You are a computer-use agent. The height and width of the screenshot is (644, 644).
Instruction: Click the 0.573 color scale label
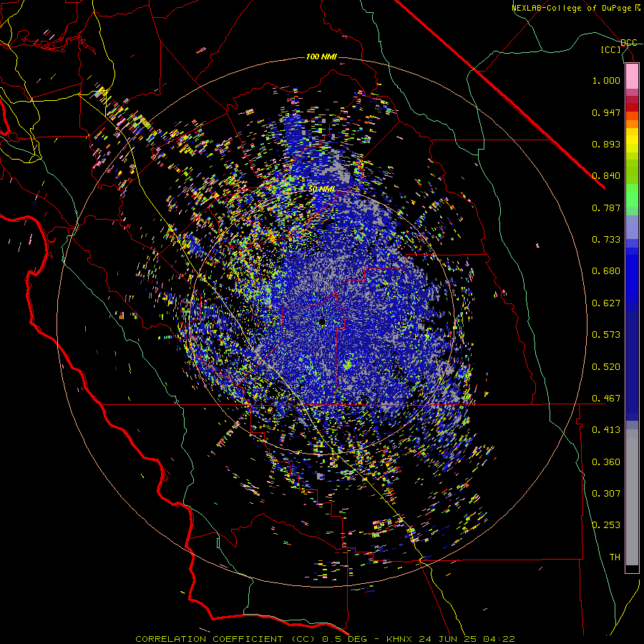pyautogui.click(x=606, y=335)
